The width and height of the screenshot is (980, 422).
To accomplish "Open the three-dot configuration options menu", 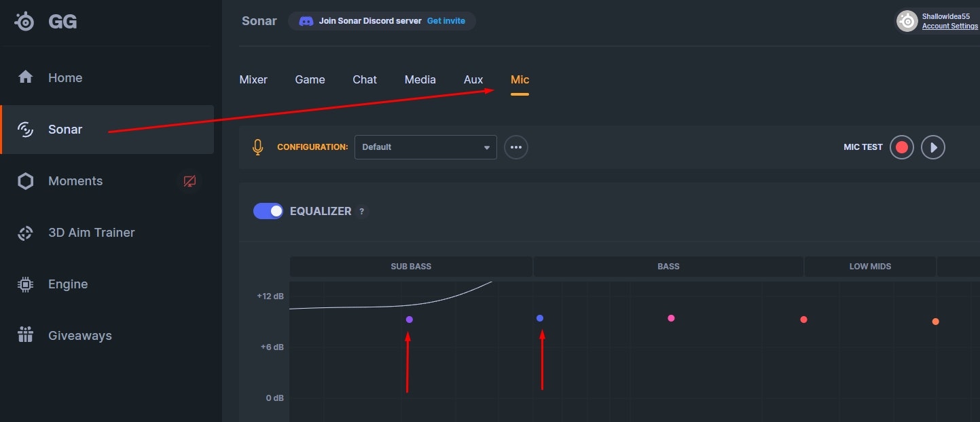I will [x=516, y=147].
